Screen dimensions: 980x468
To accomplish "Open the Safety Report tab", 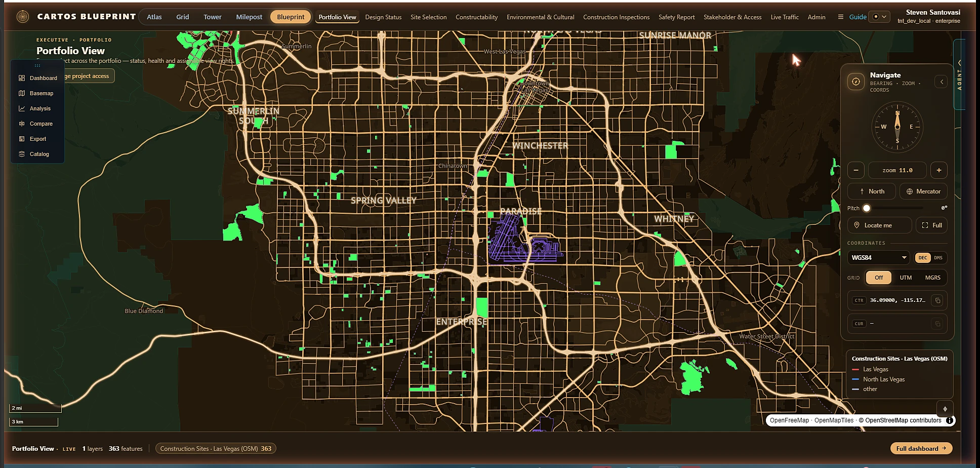I will pyautogui.click(x=676, y=17).
